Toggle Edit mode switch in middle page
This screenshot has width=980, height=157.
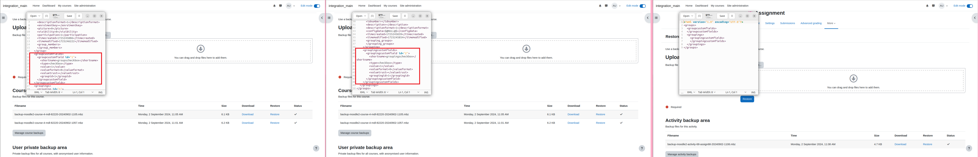[x=643, y=6]
